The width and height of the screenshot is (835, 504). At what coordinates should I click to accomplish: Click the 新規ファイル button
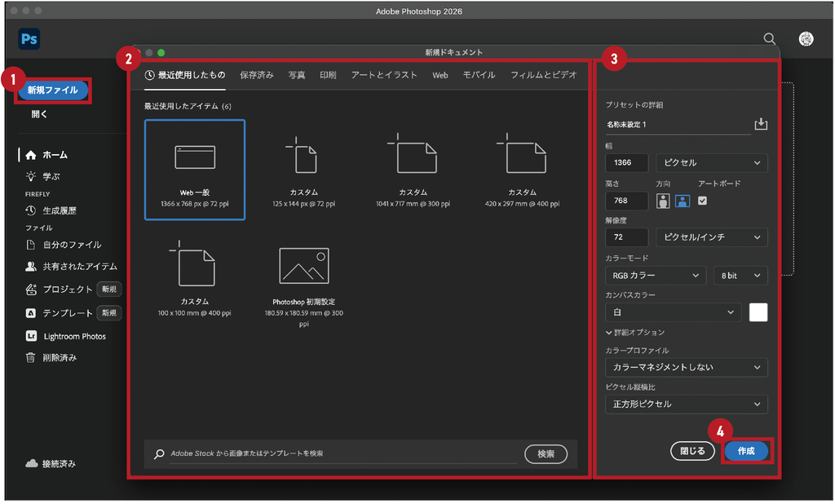point(53,91)
